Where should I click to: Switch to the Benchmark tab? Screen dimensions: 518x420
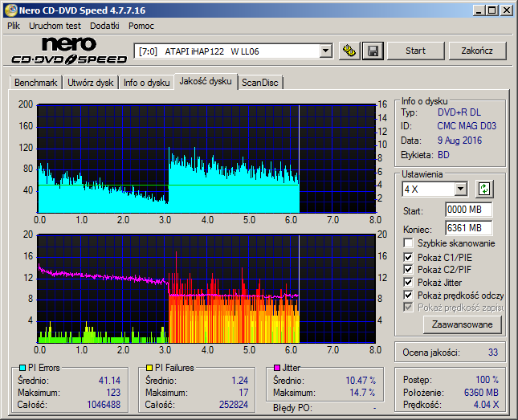click(x=35, y=82)
